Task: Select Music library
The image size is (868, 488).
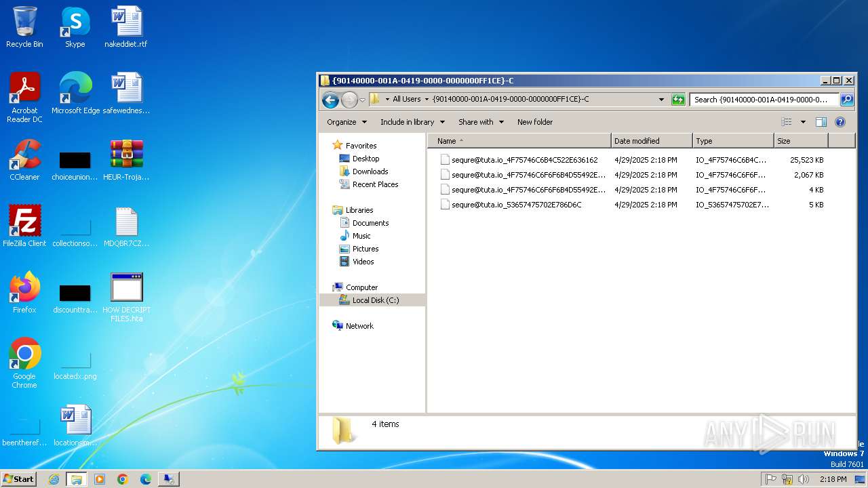Action: click(361, 236)
